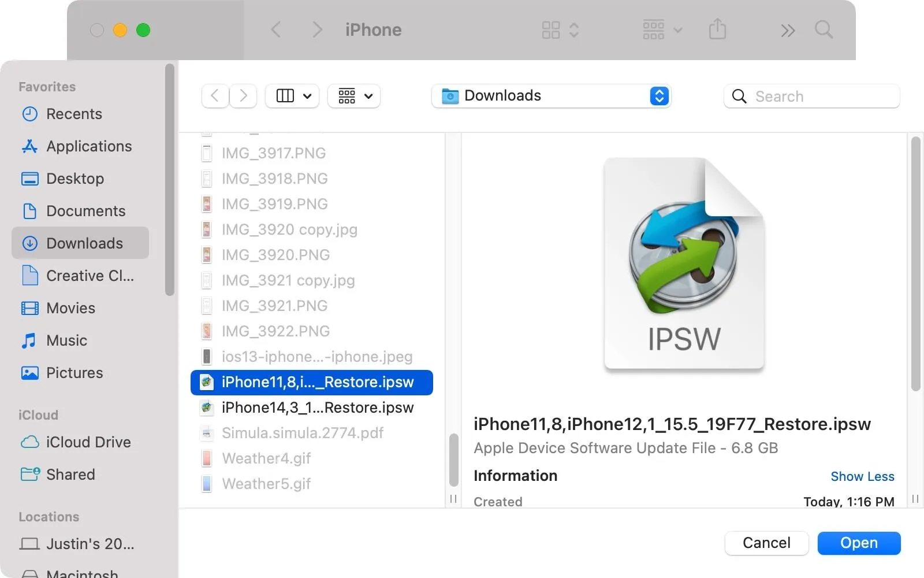Click Simula.simula.2774.pdf in file list
The width and height of the screenshot is (924, 578).
(x=312, y=433)
